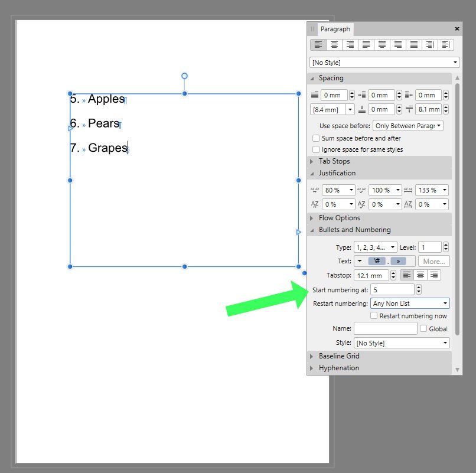The width and height of the screenshot is (476, 473).
Task: Tick the Restart numbering now checkbox
Action: (x=374, y=316)
